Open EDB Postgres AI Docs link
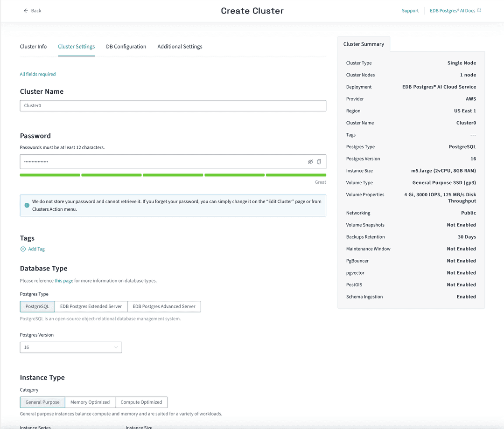504x429 pixels. click(x=455, y=11)
